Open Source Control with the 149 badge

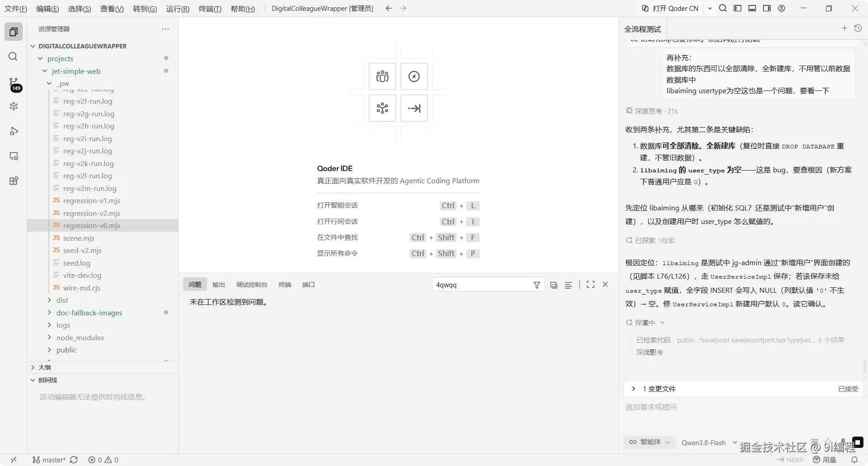click(14, 83)
